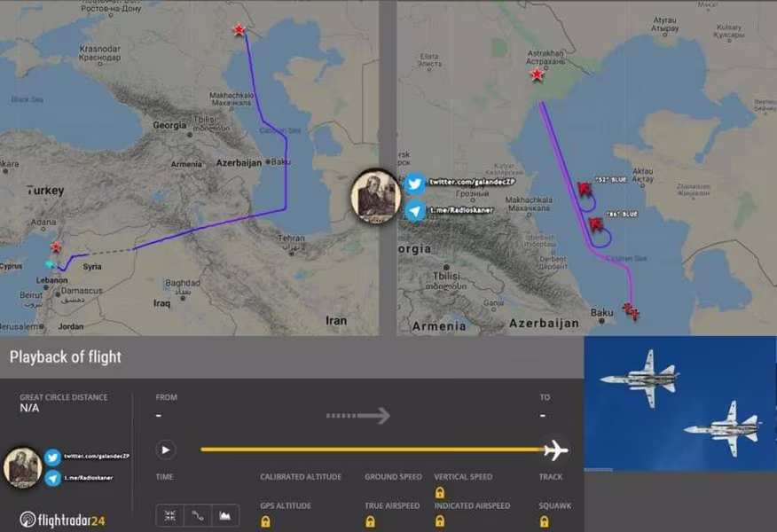
Task: Open t.me/Radioskaner link in the playback panel
Action: (89, 478)
